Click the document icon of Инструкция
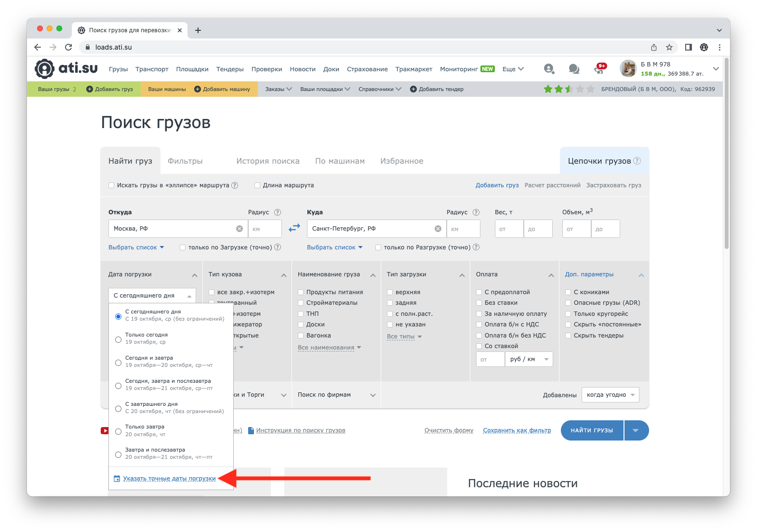The width and height of the screenshot is (757, 532). tap(251, 430)
